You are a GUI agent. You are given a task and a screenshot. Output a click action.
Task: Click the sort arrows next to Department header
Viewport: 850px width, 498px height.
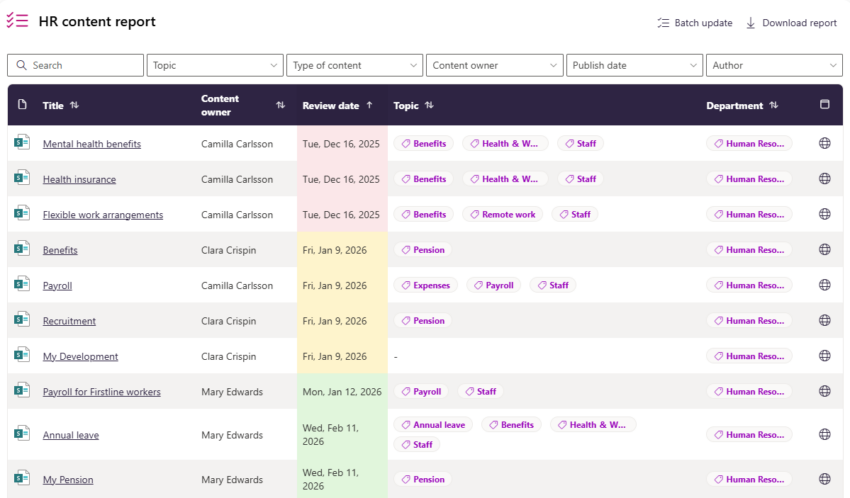pos(773,106)
